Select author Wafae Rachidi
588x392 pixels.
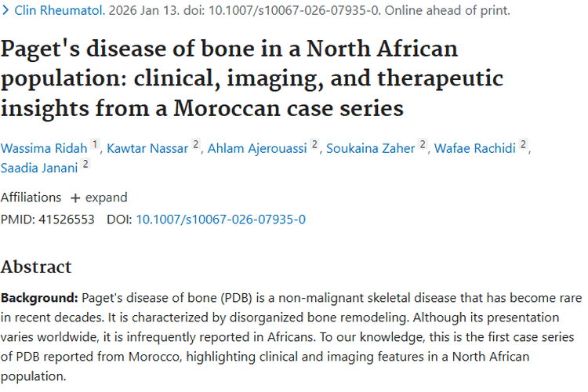pos(476,148)
